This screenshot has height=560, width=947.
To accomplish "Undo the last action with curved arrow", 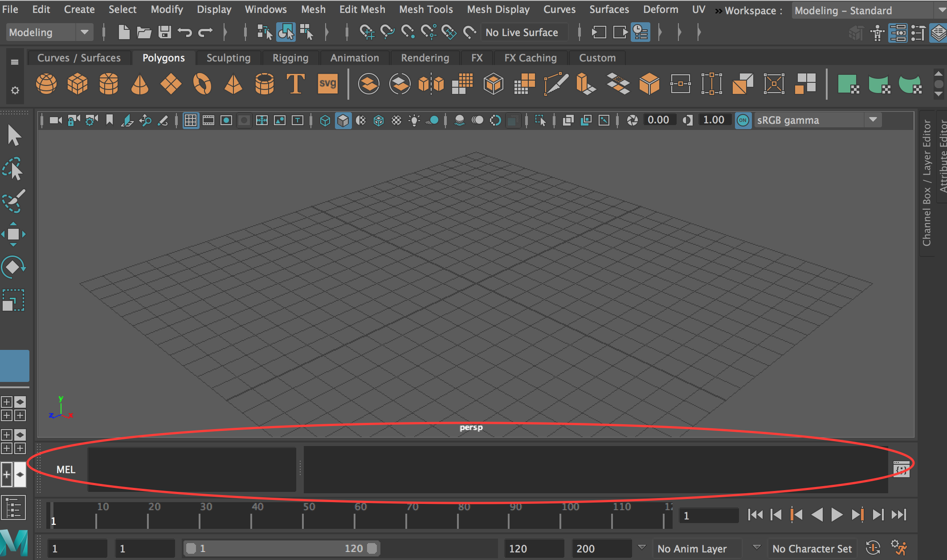I will click(184, 32).
